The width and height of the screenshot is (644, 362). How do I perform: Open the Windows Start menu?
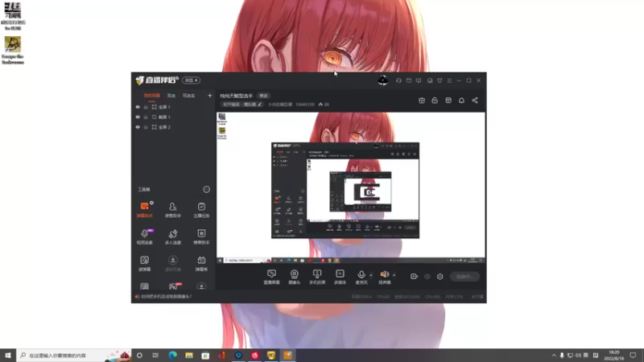(x=8, y=356)
